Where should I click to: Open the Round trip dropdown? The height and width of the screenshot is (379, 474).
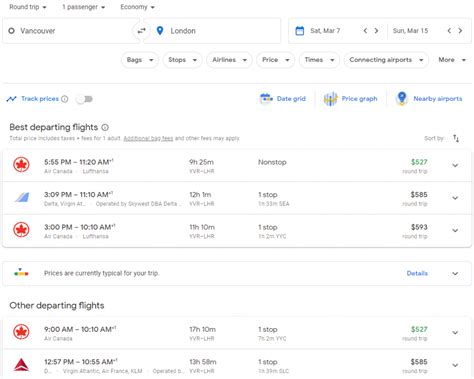tap(28, 7)
